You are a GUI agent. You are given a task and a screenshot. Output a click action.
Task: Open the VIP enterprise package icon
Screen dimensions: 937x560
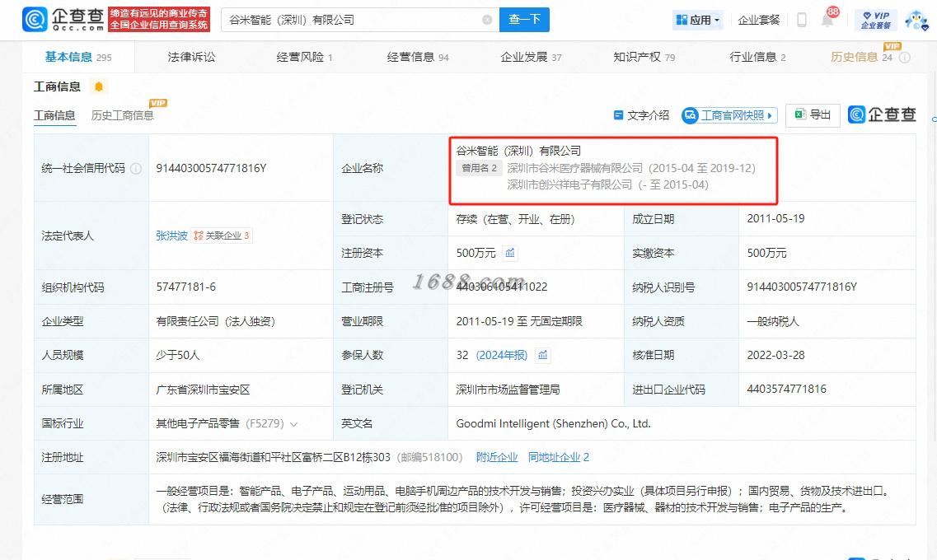click(x=875, y=20)
